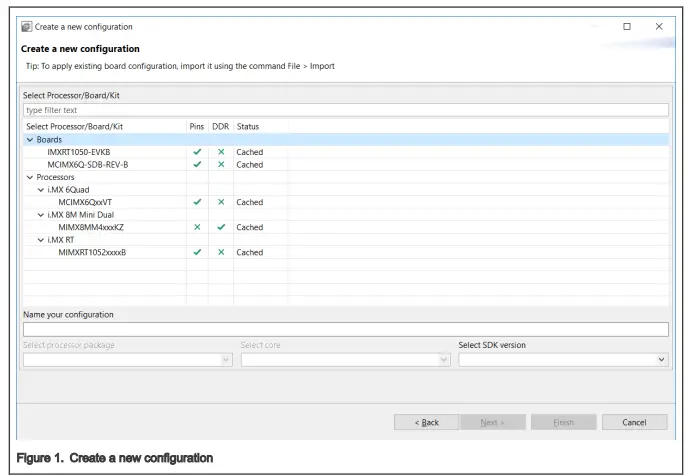
Task: Select the MCIMX6QxxVT processor
Action: [x=85, y=202]
